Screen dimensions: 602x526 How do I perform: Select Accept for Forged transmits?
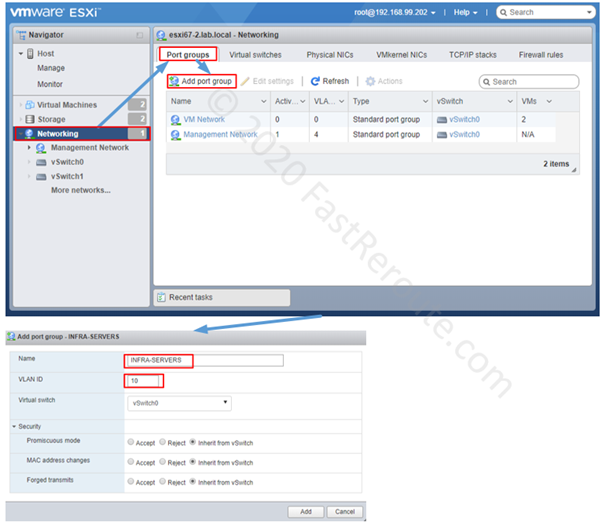(131, 481)
